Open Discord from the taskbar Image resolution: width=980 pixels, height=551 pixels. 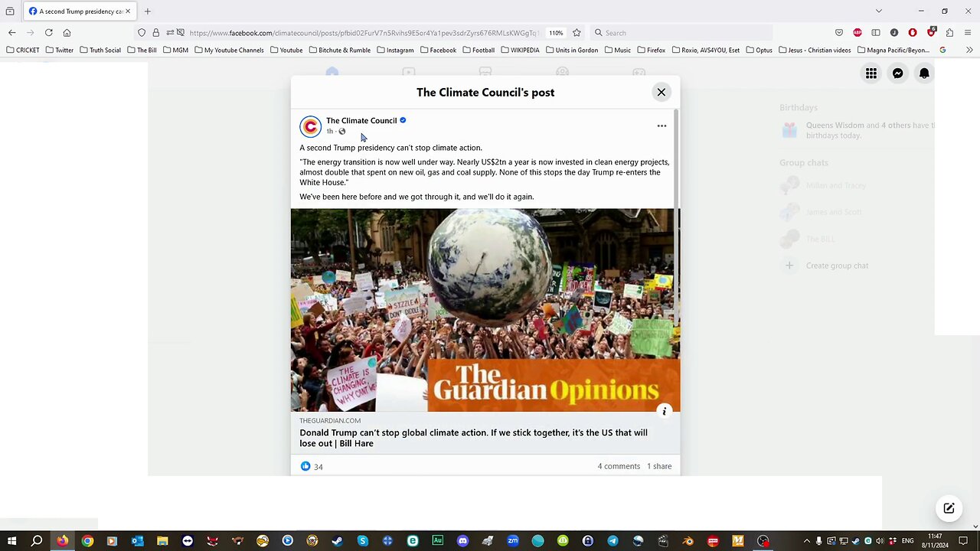(462, 541)
